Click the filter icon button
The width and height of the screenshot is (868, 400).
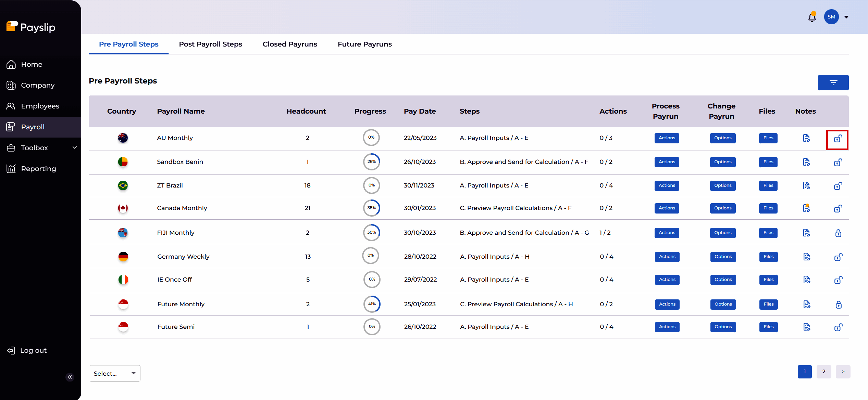pos(833,82)
